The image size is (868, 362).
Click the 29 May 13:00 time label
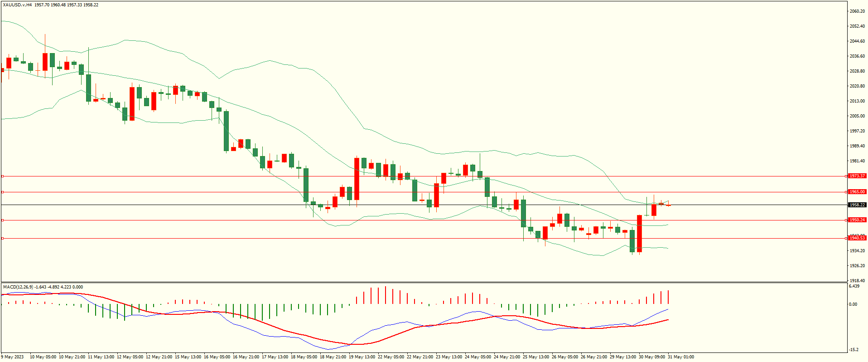coord(623,357)
